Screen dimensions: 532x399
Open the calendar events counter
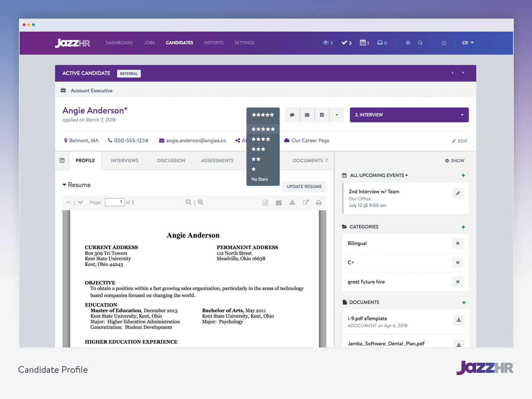[x=364, y=43]
